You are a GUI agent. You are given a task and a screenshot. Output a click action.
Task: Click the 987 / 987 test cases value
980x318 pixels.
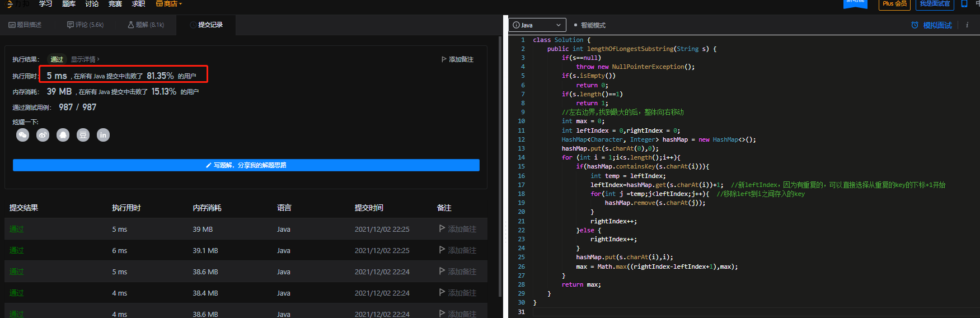pyautogui.click(x=78, y=107)
